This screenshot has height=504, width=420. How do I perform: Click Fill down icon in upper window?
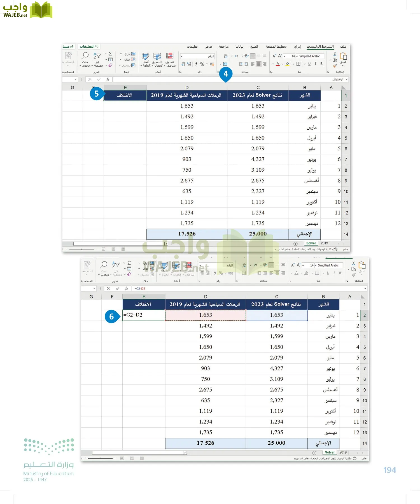111,59
